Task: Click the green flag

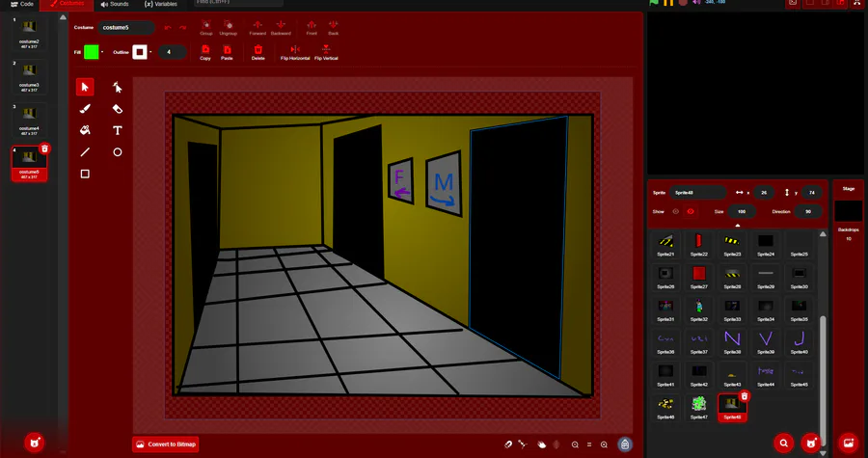Action: point(654,2)
